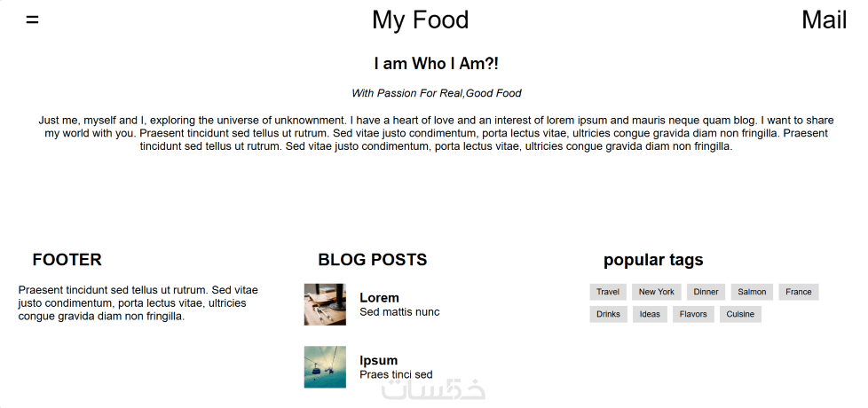Open the hamburger menu icon
Screen dimensions: 868x408
click(x=33, y=20)
